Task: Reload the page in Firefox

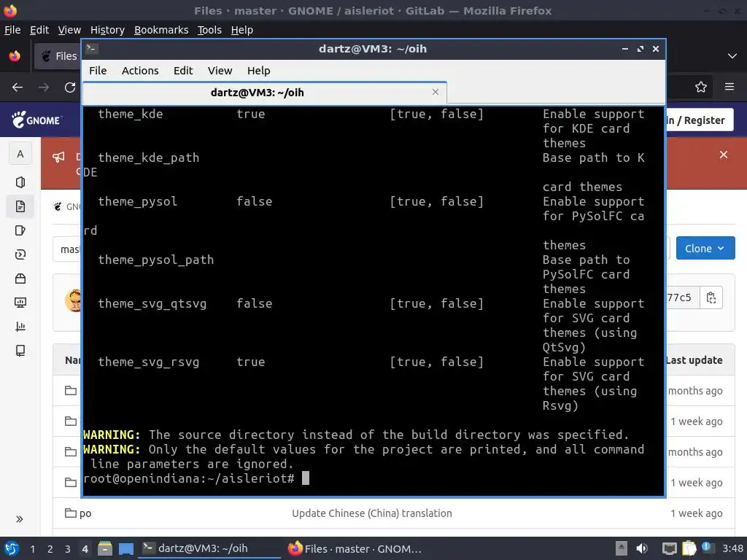Action: click(70, 87)
